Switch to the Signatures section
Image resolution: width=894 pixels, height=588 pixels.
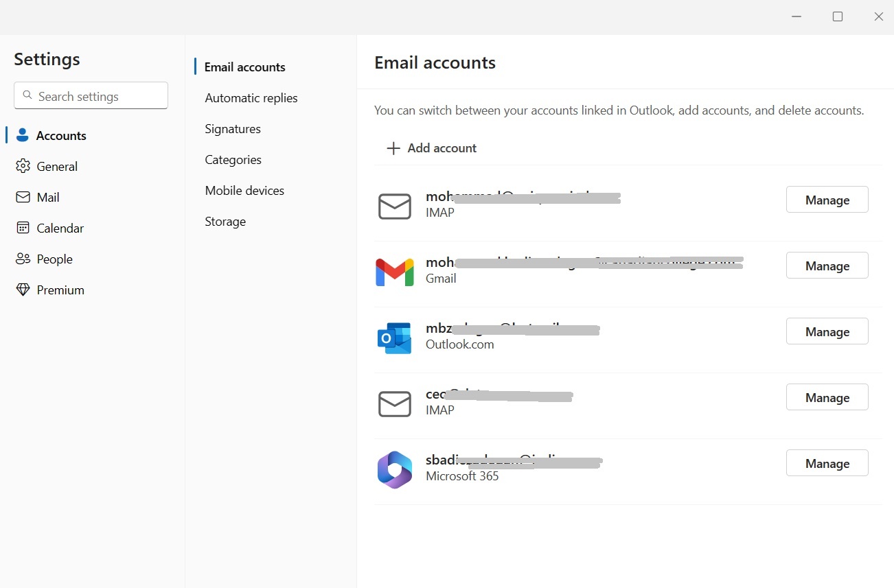tap(232, 128)
